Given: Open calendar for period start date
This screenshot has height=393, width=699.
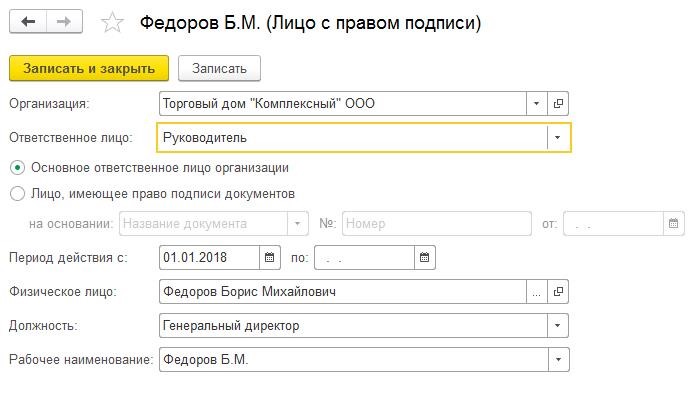Looking at the screenshot, I should point(270,258).
